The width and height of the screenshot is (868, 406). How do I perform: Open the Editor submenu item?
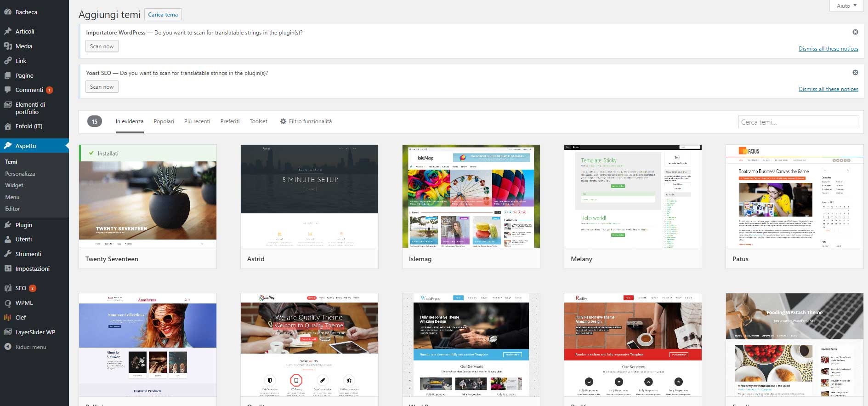12,209
